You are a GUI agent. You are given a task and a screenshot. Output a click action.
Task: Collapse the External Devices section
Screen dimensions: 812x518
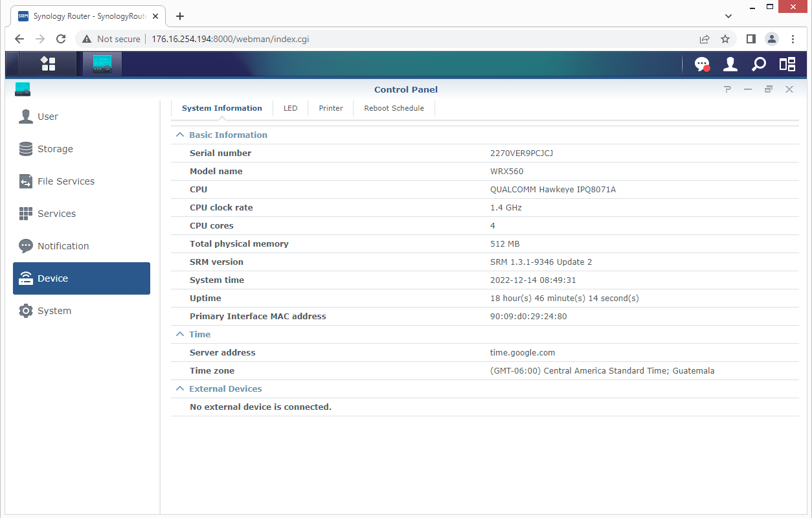click(180, 388)
